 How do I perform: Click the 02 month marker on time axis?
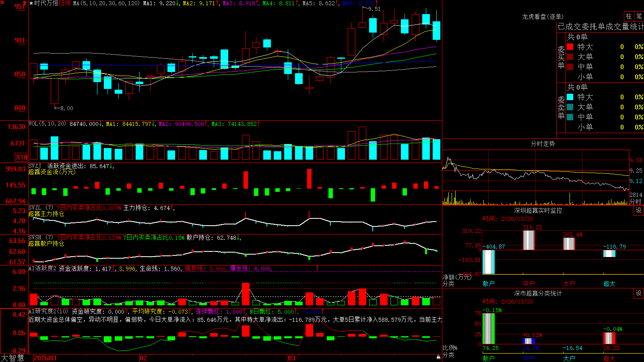click(143, 358)
